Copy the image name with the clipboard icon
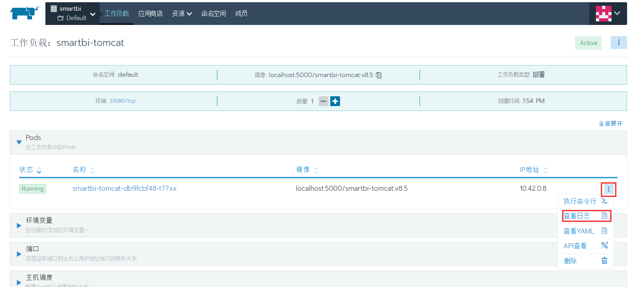 coord(379,75)
